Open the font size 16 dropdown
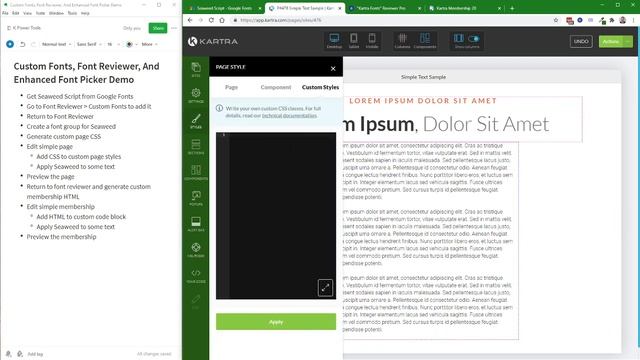Image resolution: width=640 pixels, height=360 pixels. [113, 44]
